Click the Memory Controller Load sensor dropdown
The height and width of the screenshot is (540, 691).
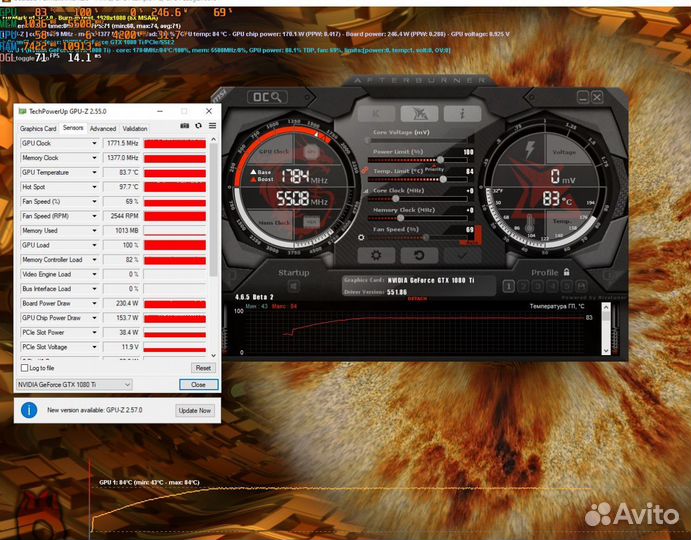(94, 260)
